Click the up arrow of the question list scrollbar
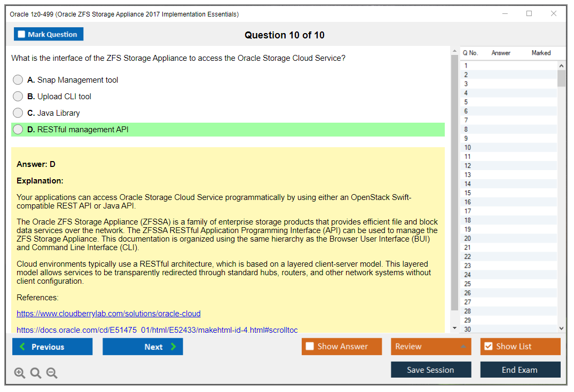 (561, 65)
